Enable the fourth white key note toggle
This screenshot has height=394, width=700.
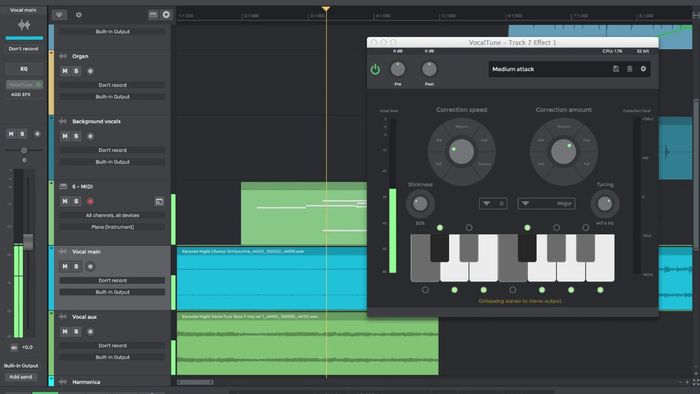point(512,290)
